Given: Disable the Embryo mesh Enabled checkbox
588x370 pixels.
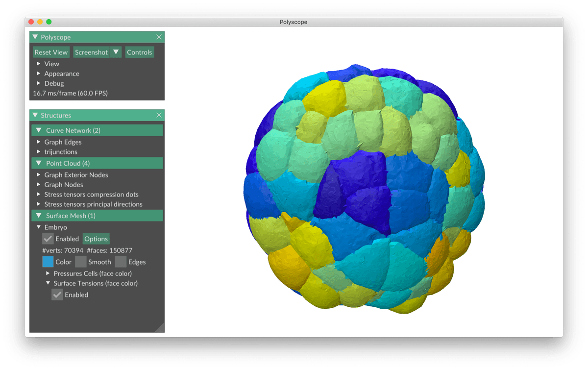Looking at the screenshot, I should click(48, 239).
